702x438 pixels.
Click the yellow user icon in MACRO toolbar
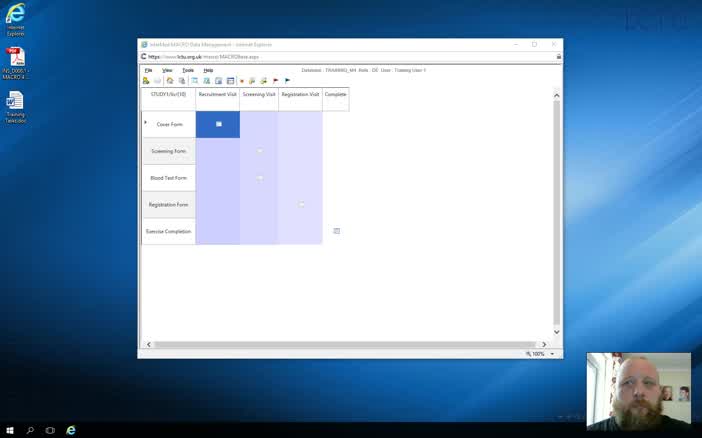pyautogui.click(x=146, y=81)
